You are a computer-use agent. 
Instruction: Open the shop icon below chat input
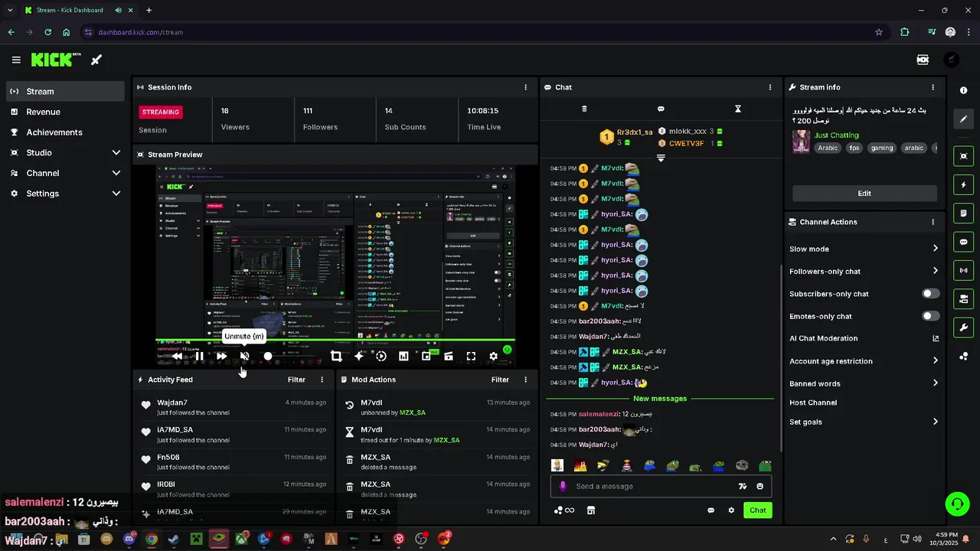(x=591, y=510)
